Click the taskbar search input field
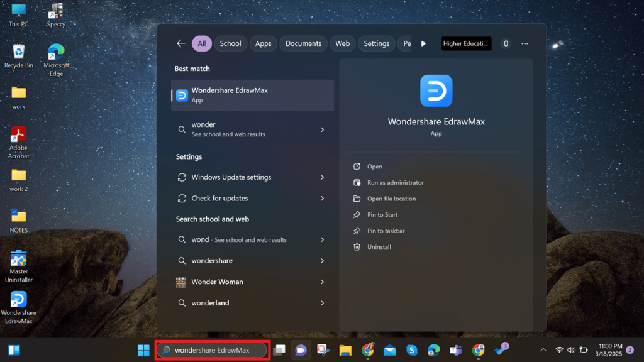Image resolution: width=644 pixels, height=362 pixels. (x=213, y=350)
